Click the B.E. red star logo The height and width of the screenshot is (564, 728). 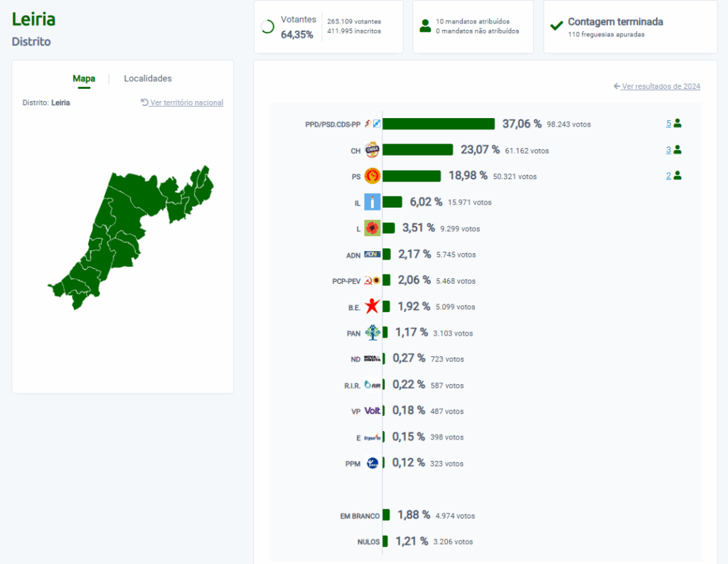pyautogui.click(x=372, y=307)
